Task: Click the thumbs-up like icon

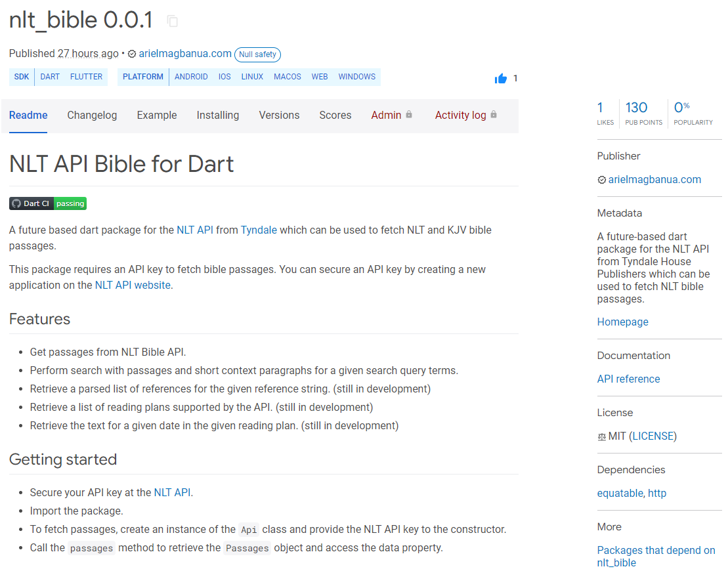Action: pos(500,79)
